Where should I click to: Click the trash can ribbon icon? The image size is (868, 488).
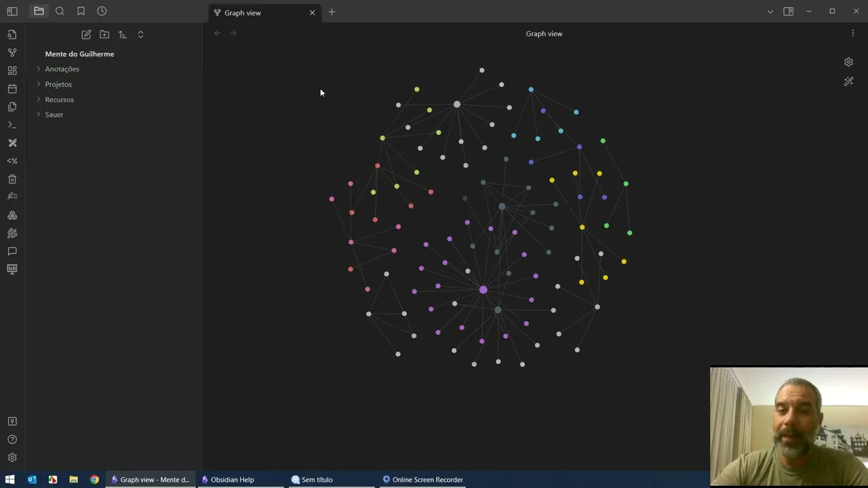tap(12, 179)
